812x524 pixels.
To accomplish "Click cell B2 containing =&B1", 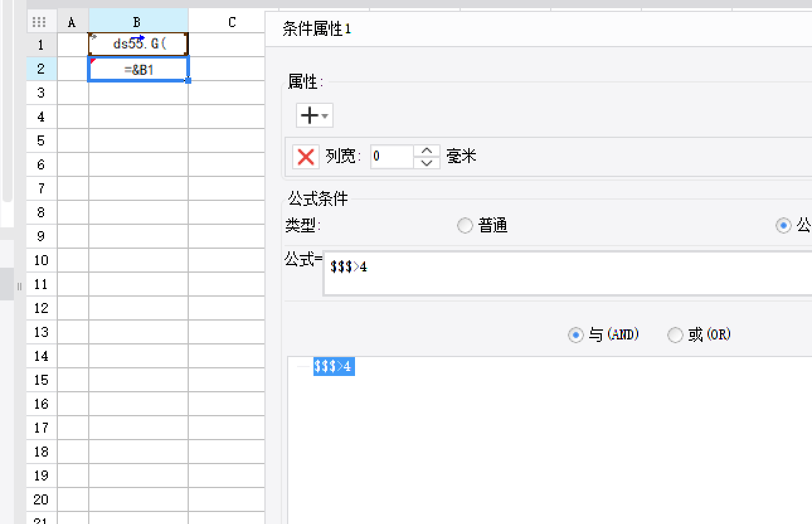I will pyautogui.click(x=138, y=69).
